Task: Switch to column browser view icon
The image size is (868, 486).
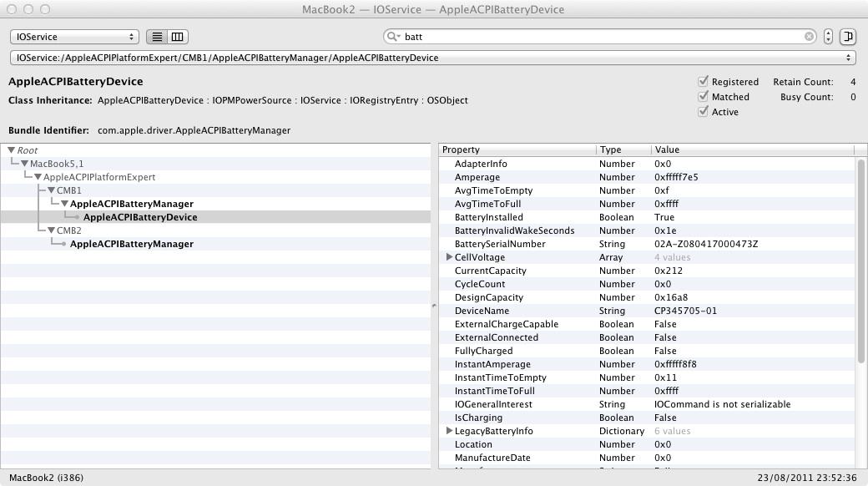Action: click(x=178, y=37)
